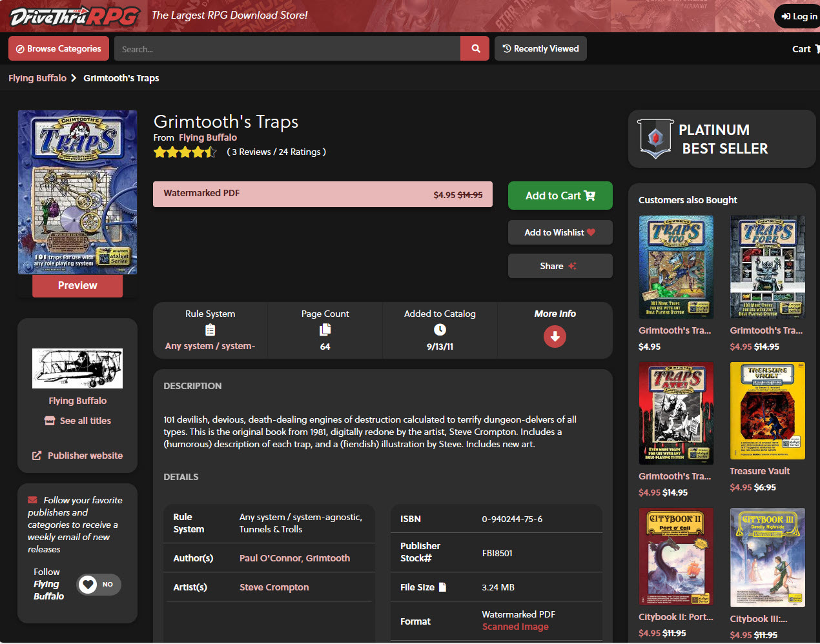
Task: Click the More Info label
Action: click(555, 314)
